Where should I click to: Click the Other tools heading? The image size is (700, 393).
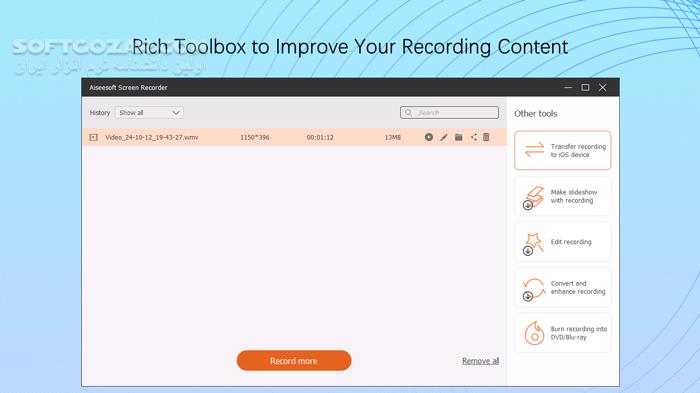coord(536,113)
